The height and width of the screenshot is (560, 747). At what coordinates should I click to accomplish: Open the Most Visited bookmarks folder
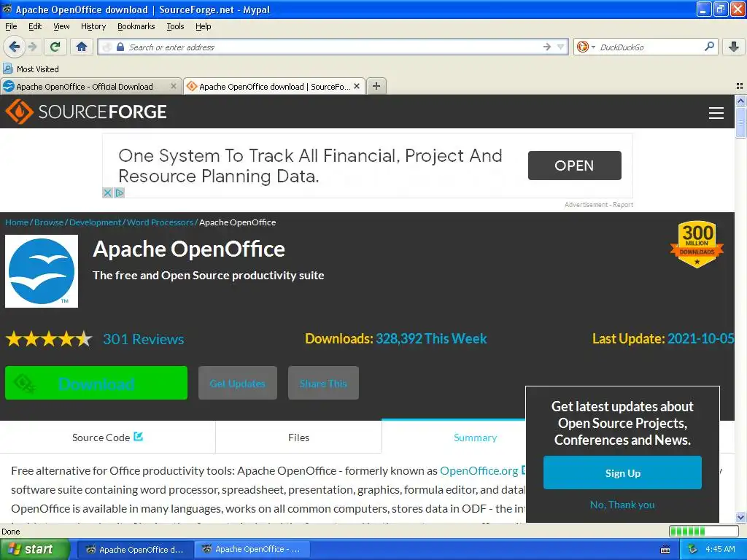[x=31, y=69]
